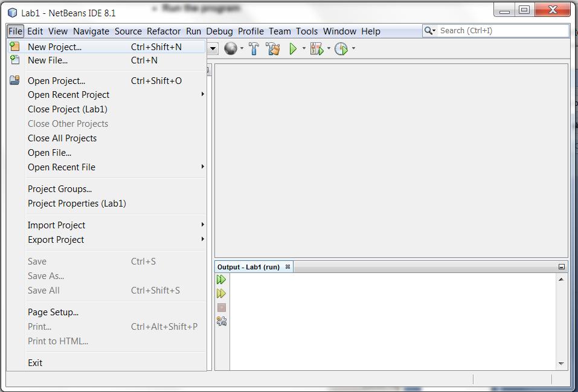Screen dimensions: 578x392
Task: Open the View menu
Action: (58, 31)
